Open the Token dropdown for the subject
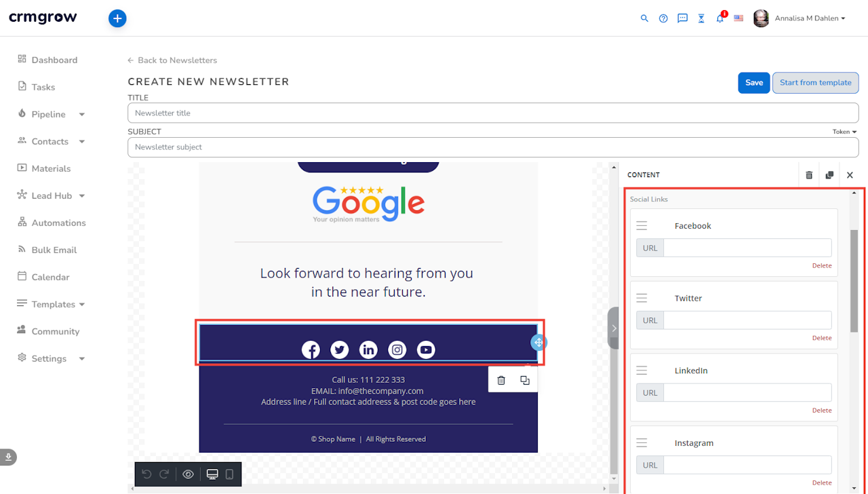This screenshot has width=868, height=494. 844,132
